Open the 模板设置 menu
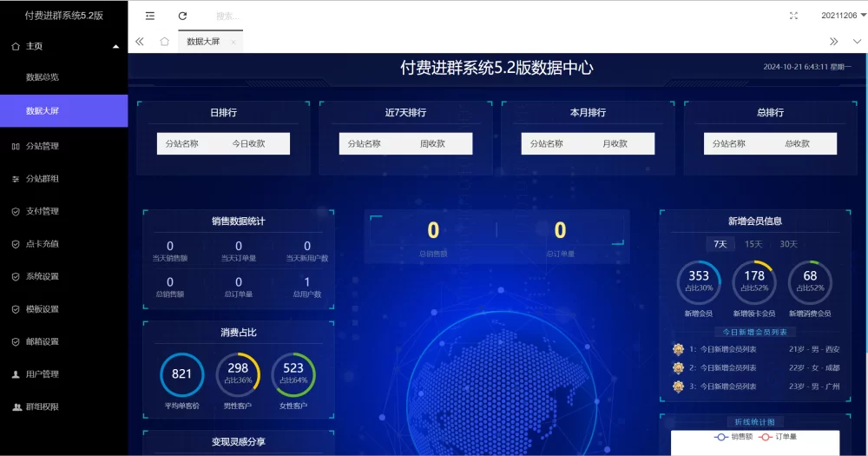 (x=63, y=309)
